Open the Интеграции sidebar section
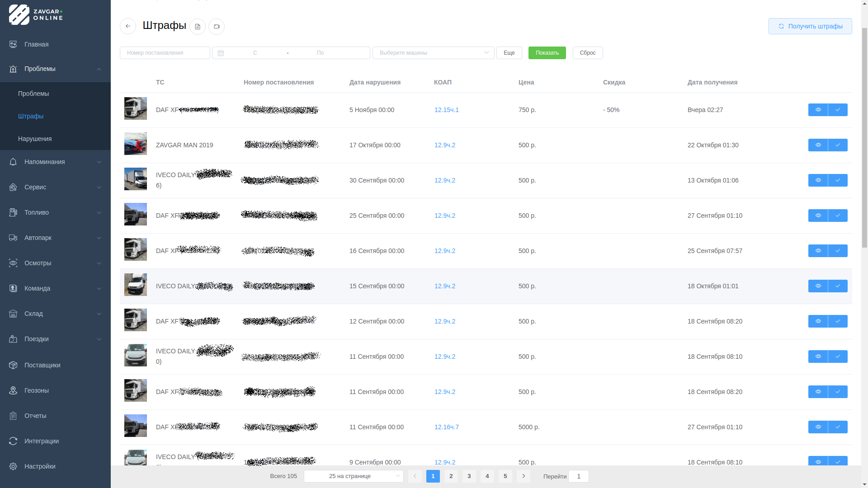Image resolution: width=868 pixels, height=488 pixels. click(42, 441)
